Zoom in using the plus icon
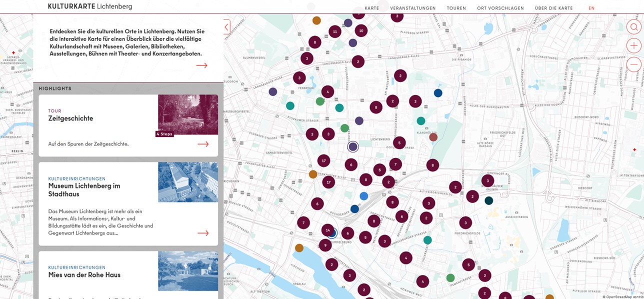The height and width of the screenshot is (299, 644). click(x=633, y=46)
